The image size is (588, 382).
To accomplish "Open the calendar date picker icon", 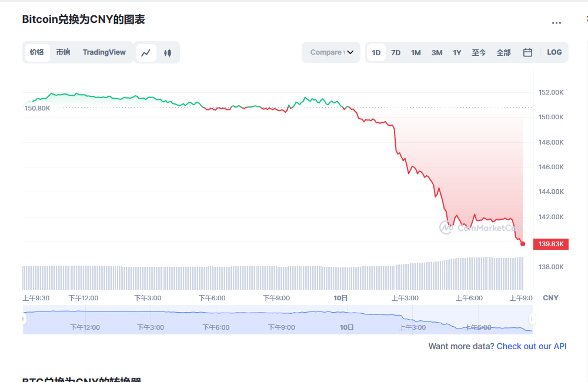I will click(x=527, y=52).
